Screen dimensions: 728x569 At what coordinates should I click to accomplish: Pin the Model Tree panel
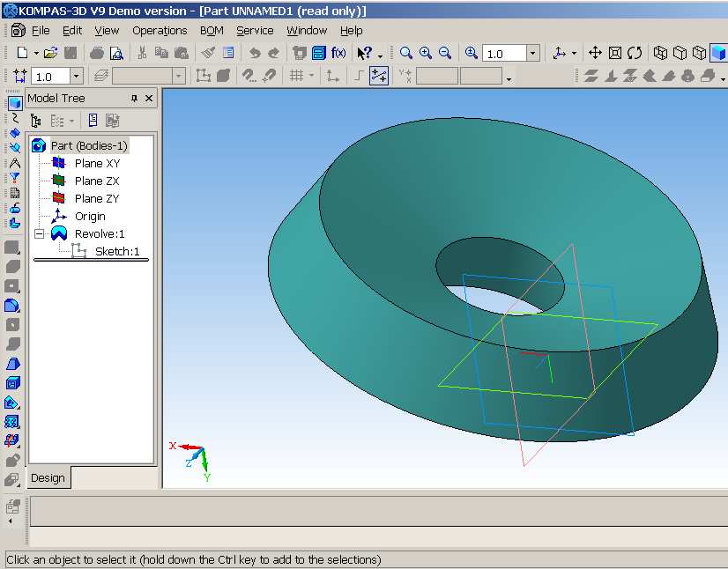134,99
